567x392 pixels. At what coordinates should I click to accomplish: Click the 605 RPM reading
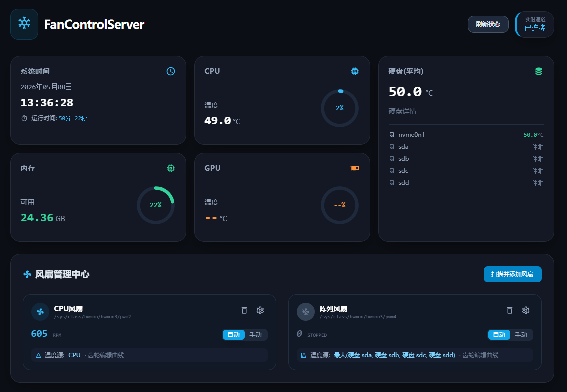[46, 334]
